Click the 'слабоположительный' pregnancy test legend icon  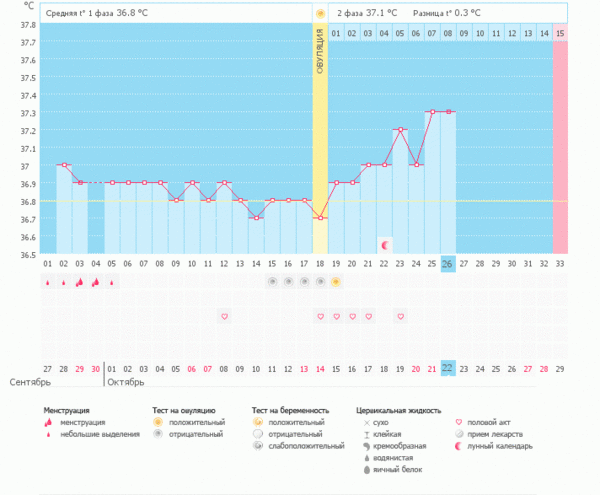258,446
